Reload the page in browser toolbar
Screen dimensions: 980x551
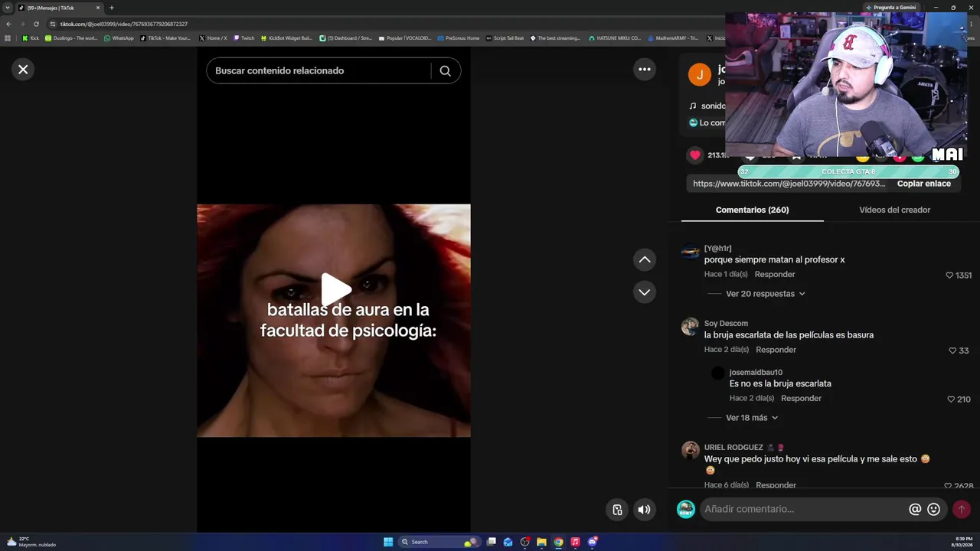coord(36,24)
